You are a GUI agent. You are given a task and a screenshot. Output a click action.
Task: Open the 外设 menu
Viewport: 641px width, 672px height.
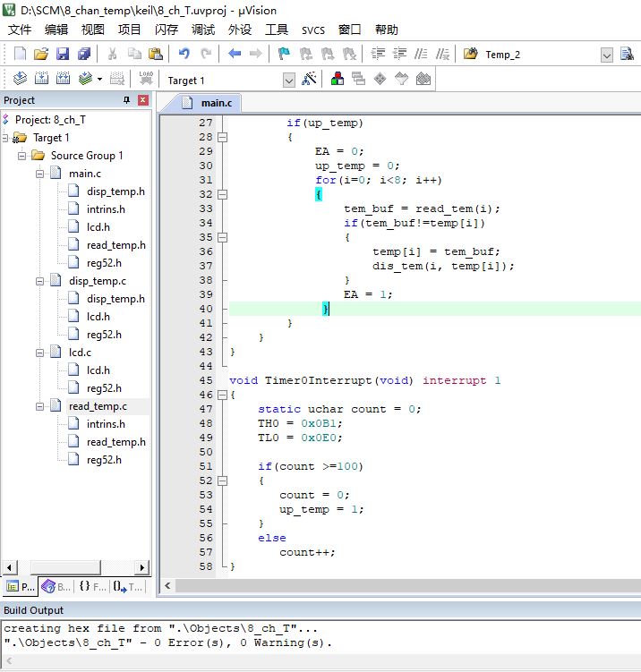tap(240, 30)
